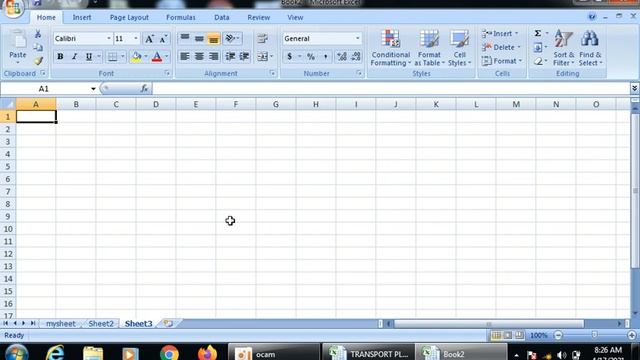
Task: Click the Orientation text rotation icon
Action: click(x=232, y=38)
